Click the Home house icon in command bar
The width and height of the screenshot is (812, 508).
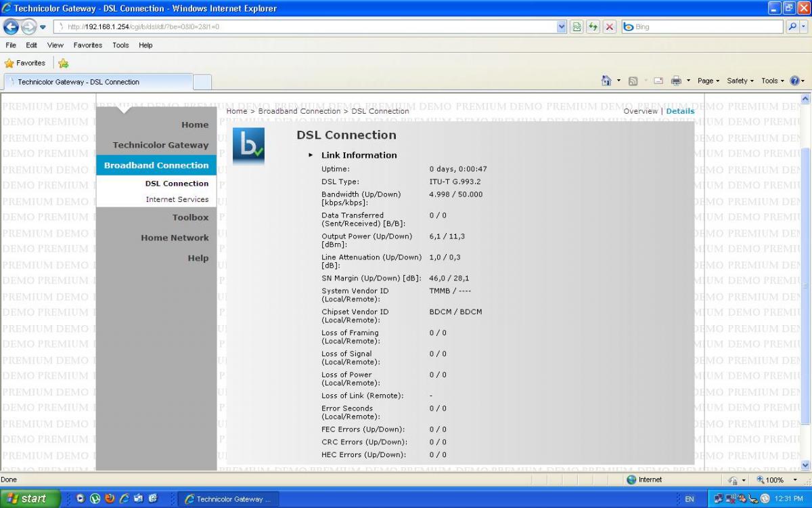click(606, 81)
